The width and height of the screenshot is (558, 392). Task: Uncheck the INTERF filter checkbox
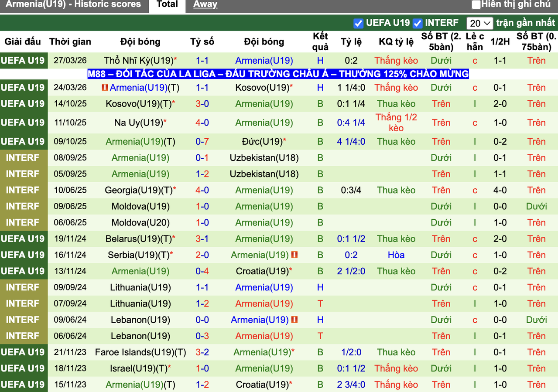click(x=418, y=23)
